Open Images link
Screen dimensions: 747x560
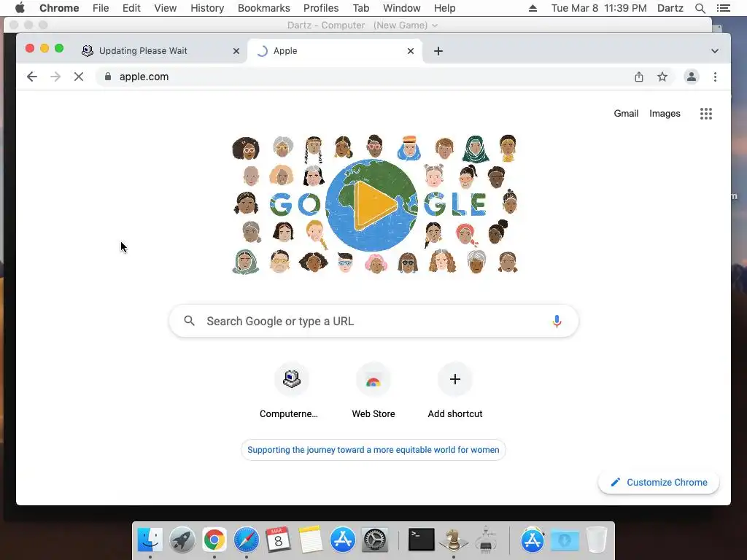(x=665, y=113)
